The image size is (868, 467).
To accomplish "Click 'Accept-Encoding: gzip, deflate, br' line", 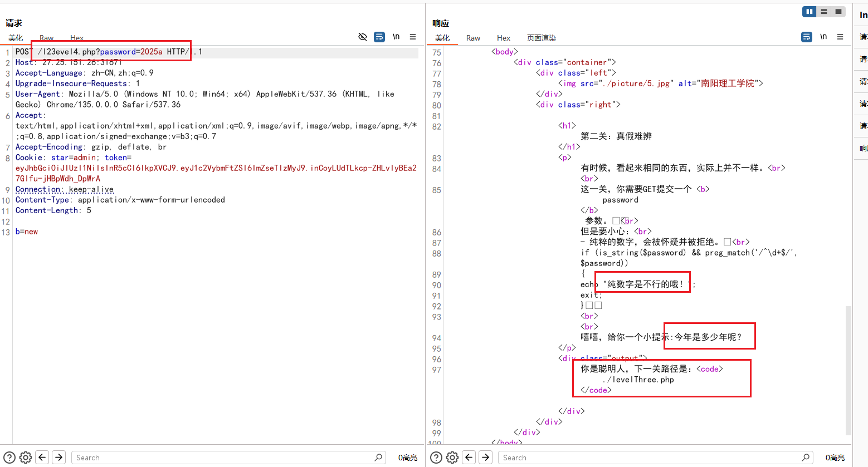I will click(91, 147).
